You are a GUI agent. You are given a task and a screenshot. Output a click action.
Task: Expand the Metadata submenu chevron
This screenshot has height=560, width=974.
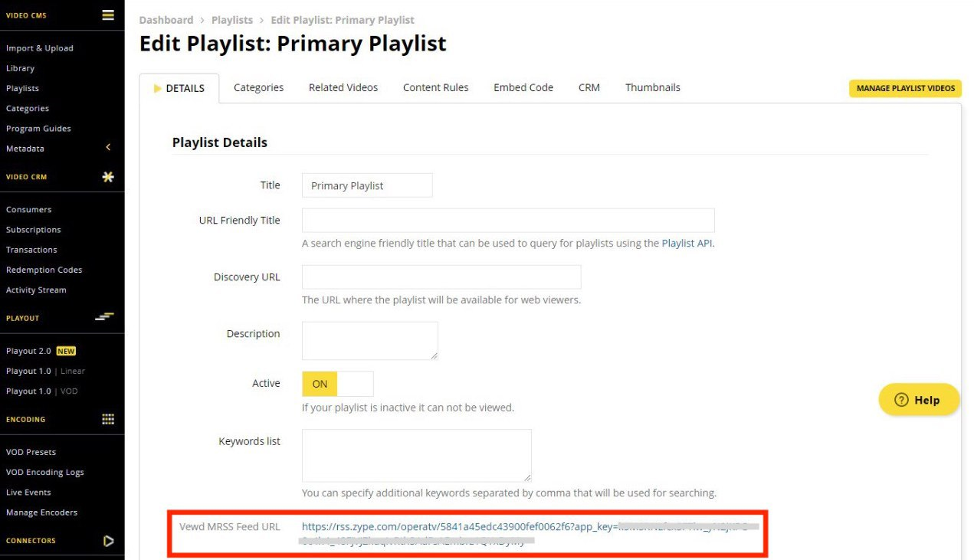pos(108,148)
